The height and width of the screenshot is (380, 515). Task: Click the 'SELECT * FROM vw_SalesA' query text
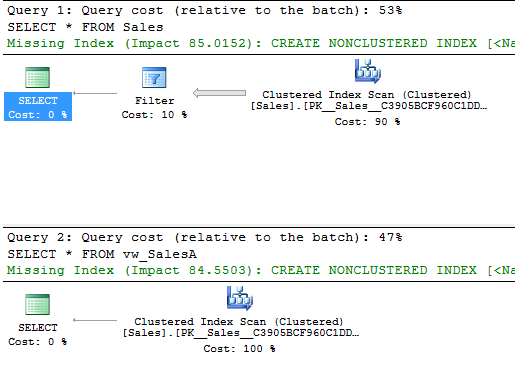(x=102, y=254)
